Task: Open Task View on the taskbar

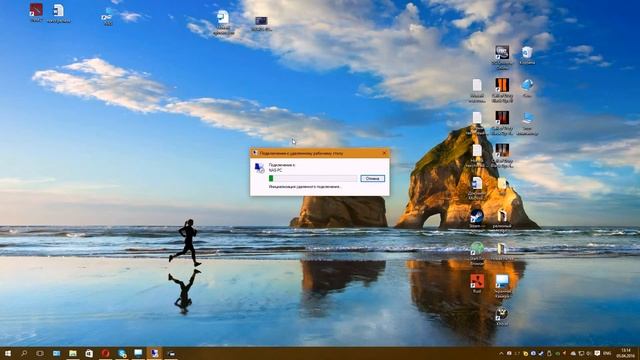Action: (x=40, y=353)
